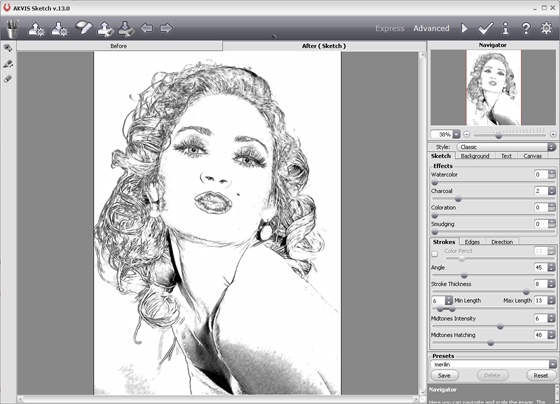Select the Direction tab
Screen dimensions: 560x404
[x=502, y=242]
